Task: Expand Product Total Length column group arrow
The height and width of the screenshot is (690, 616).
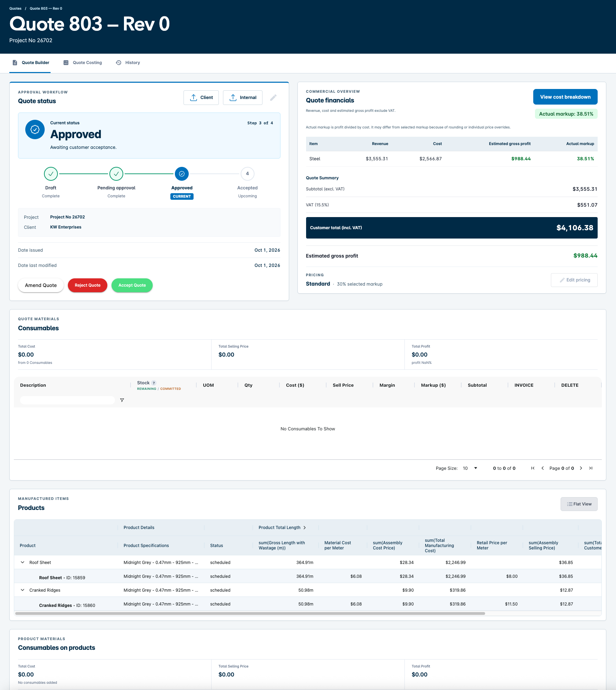Action: click(305, 528)
